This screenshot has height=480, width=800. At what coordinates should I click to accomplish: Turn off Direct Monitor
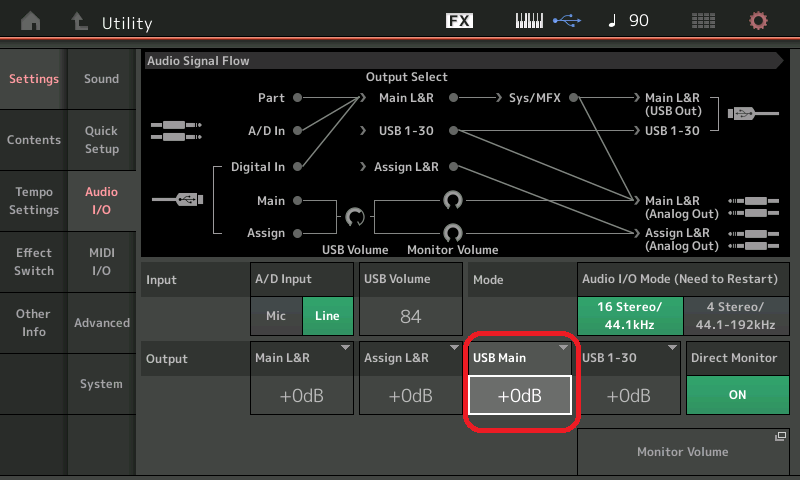click(x=737, y=394)
